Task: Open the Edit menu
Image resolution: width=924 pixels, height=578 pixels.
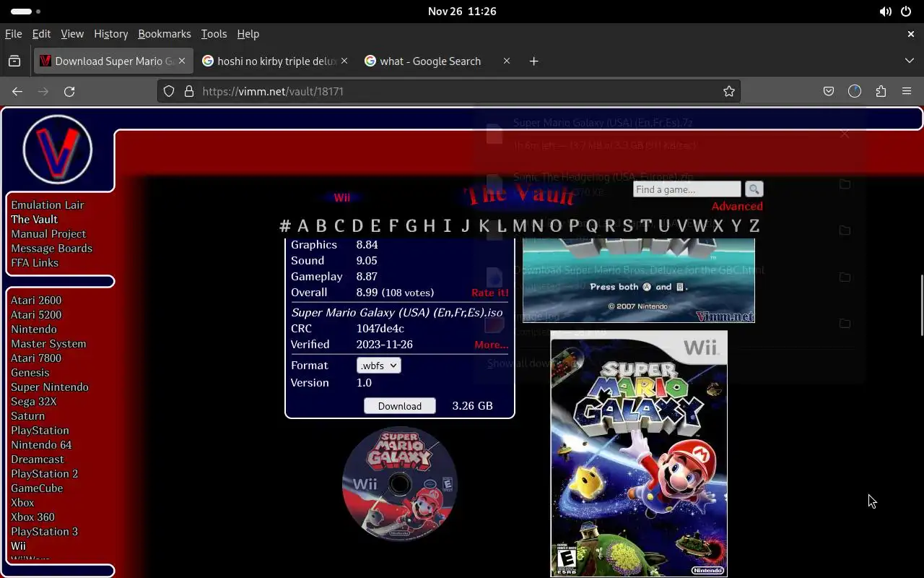Action: point(41,34)
